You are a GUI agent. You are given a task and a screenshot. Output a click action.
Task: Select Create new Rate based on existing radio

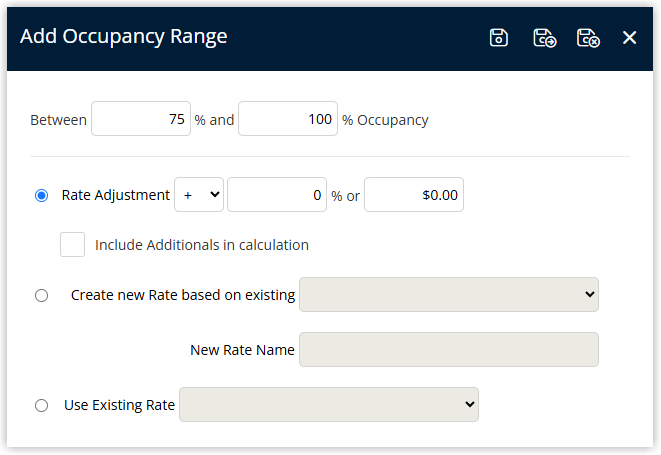point(41,295)
